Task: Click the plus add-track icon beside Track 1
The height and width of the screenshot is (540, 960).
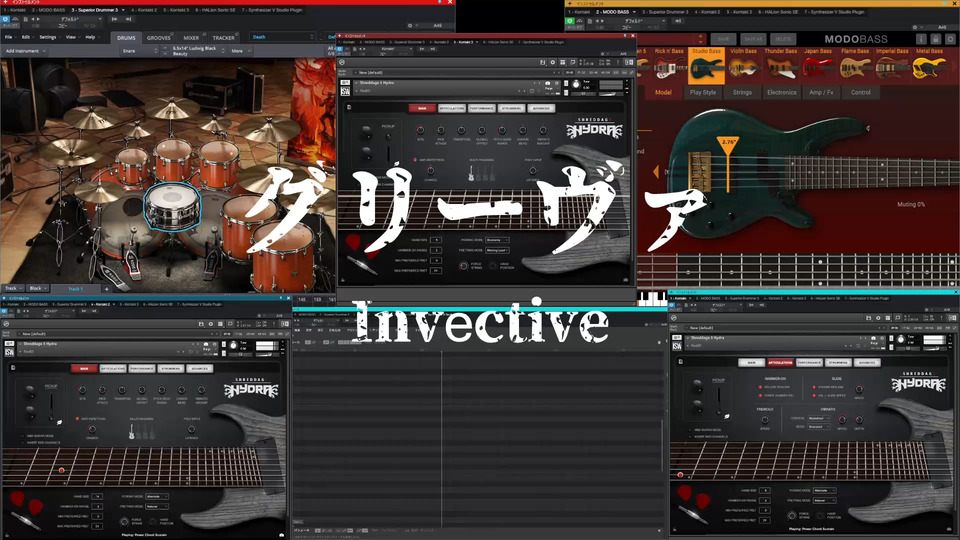Action: (x=107, y=288)
